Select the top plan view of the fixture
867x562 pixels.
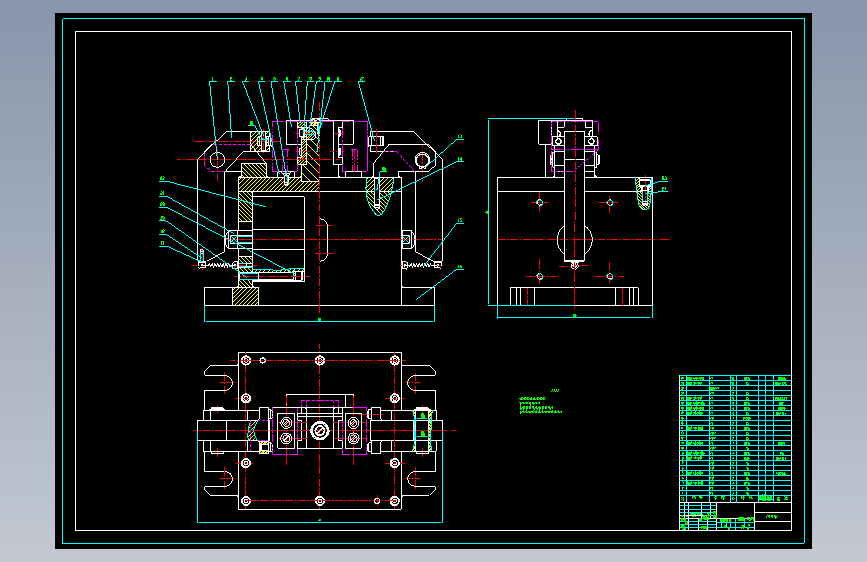320,433
